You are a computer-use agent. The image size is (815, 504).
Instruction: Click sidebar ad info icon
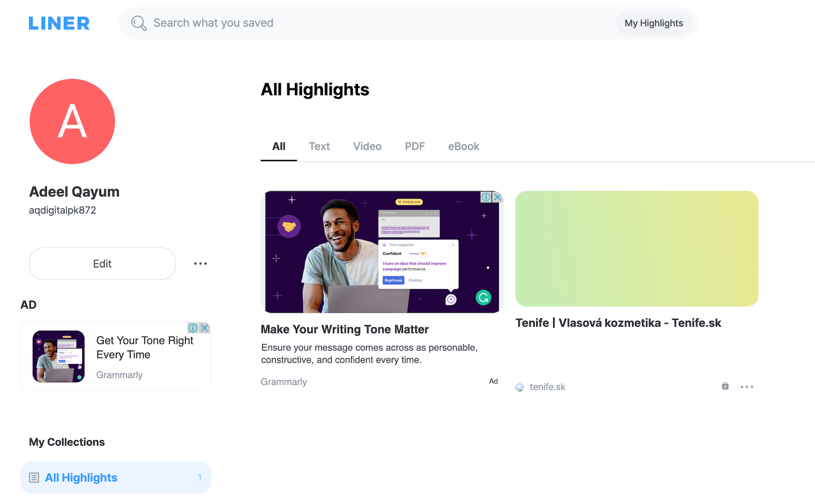point(193,328)
